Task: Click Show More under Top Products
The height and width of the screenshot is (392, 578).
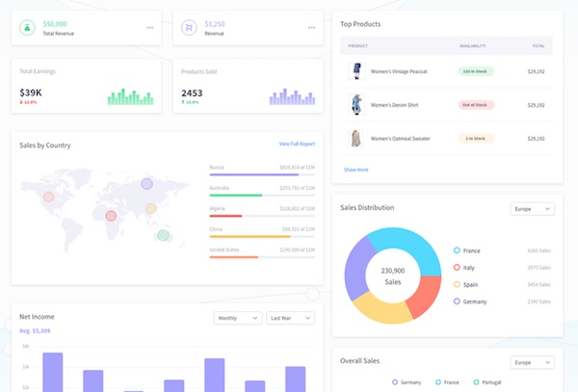Action: [x=355, y=170]
